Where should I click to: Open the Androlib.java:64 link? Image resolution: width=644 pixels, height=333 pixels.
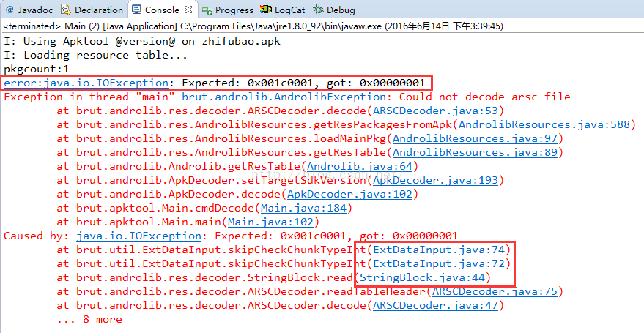[360, 167]
